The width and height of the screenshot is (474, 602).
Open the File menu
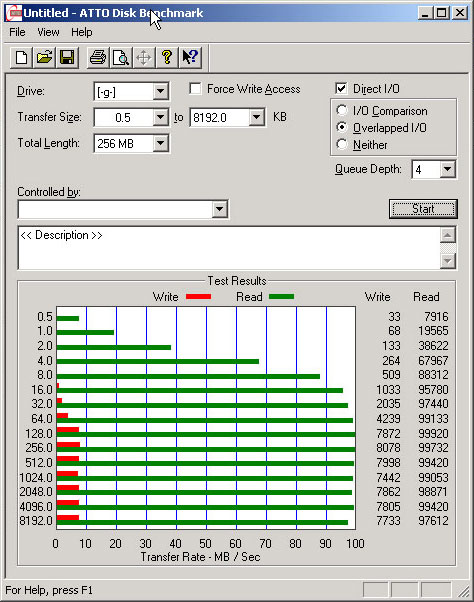pyautogui.click(x=17, y=32)
